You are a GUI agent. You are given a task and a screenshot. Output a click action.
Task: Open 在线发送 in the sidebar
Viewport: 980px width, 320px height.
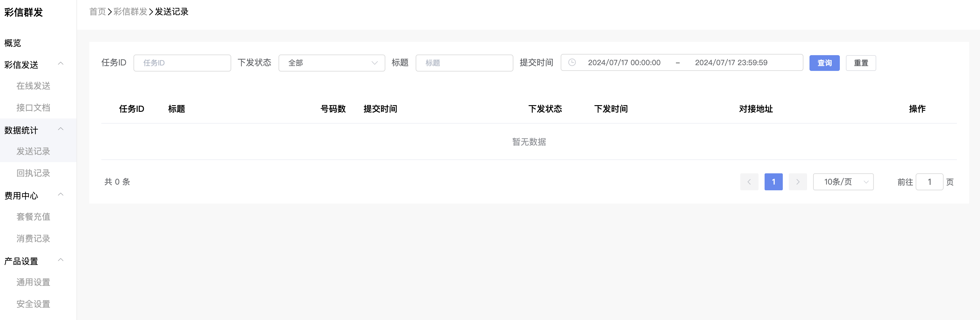[33, 86]
